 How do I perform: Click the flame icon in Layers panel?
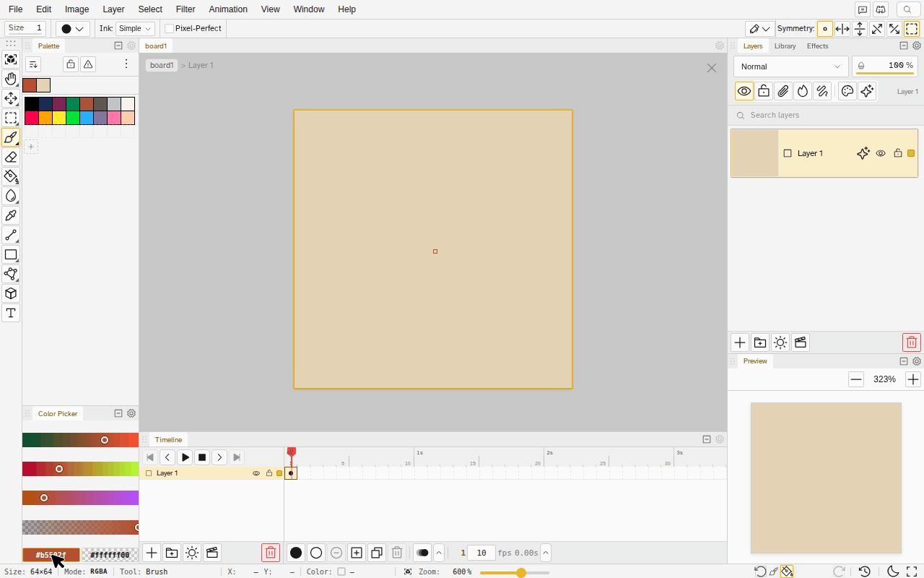(803, 91)
